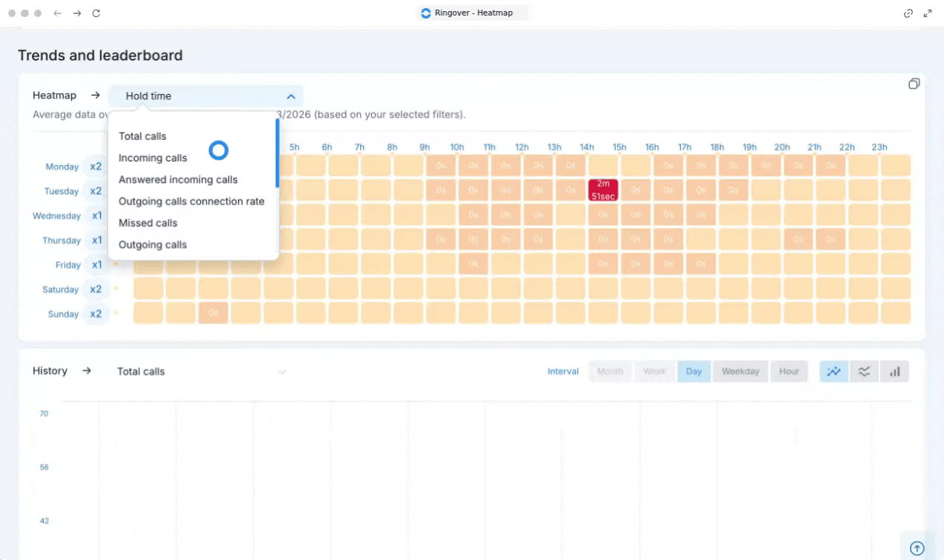Screen dimensions: 944x560
Task: Set the interval to Weekday
Action: (740, 371)
